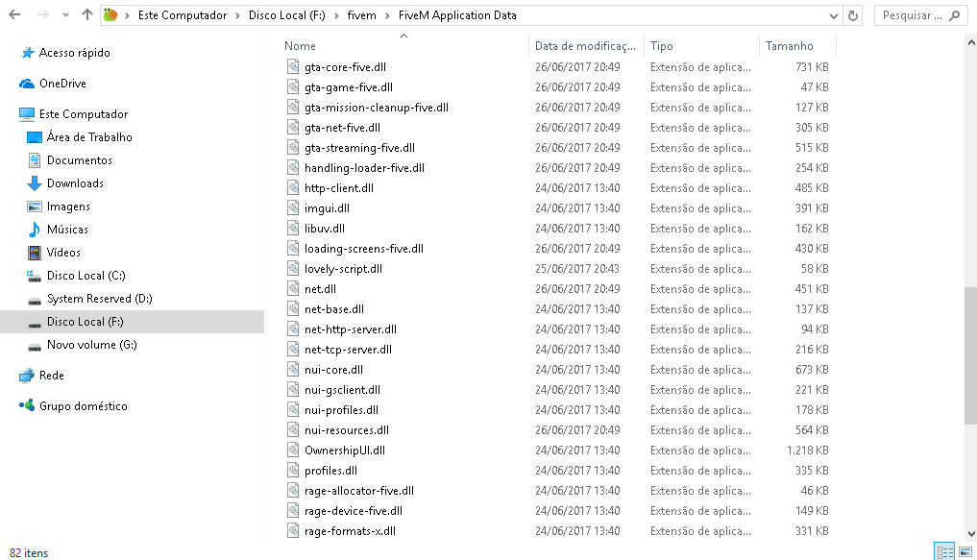This screenshot has width=977, height=560.
Task: Open Músicas folder in sidebar
Action: 67,230
